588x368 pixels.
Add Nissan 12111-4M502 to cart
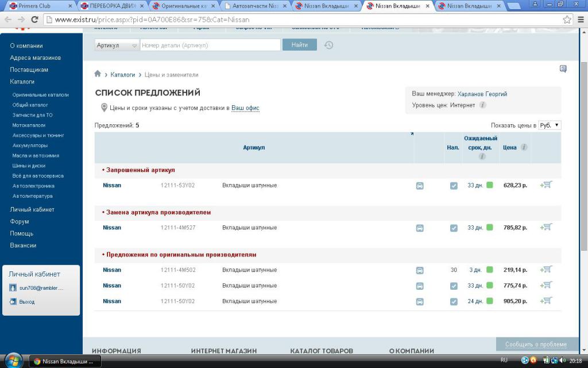546,270
